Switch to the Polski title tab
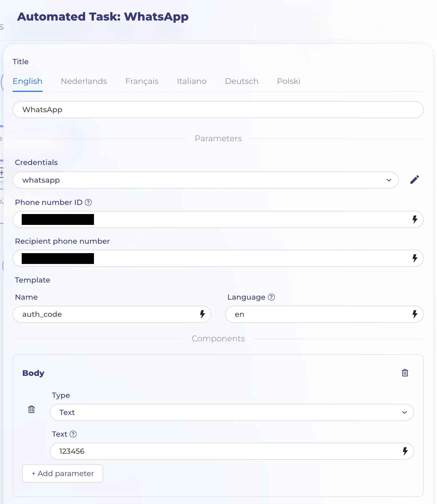Image resolution: width=437 pixels, height=504 pixels. tap(288, 81)
